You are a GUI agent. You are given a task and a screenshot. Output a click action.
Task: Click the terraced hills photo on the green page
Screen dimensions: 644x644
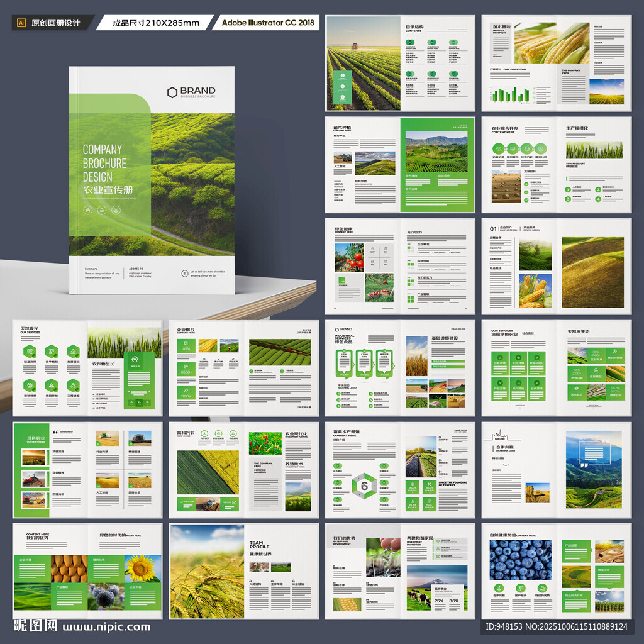coord(436,152)
